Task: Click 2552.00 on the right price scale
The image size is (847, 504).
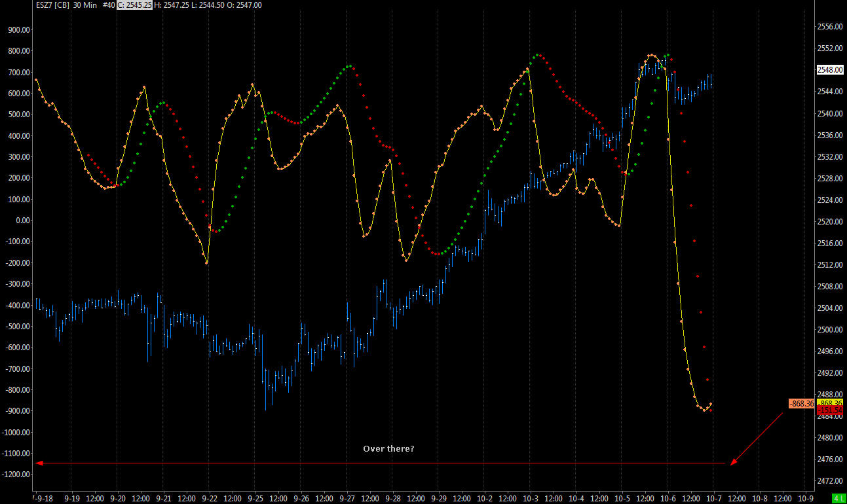Action: [x=829, y=48]
